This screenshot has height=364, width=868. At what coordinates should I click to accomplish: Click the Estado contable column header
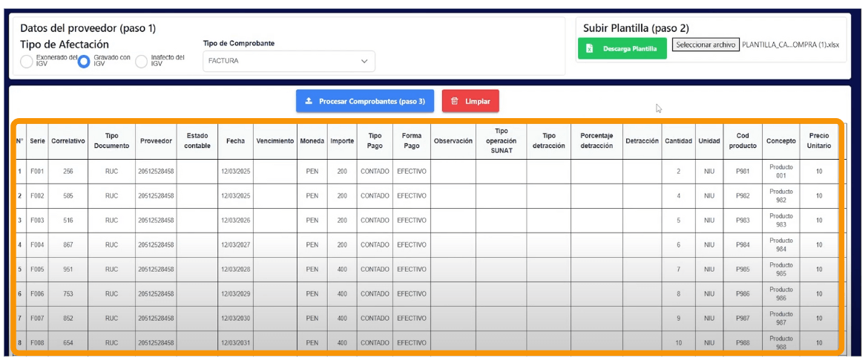(197, 141)
